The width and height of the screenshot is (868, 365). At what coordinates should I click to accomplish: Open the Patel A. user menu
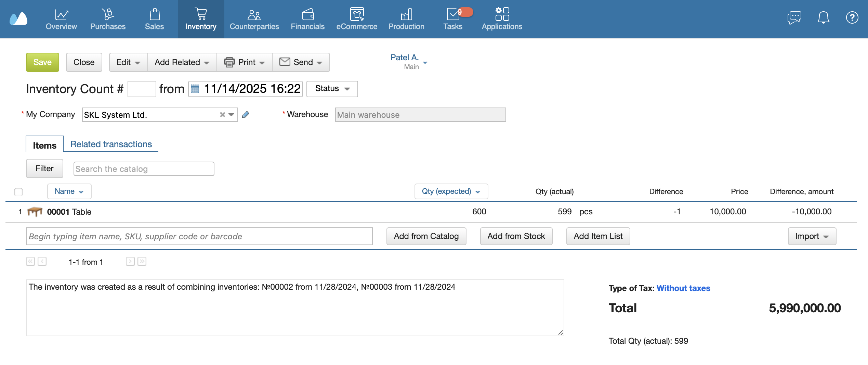click(x=409, y=62)
